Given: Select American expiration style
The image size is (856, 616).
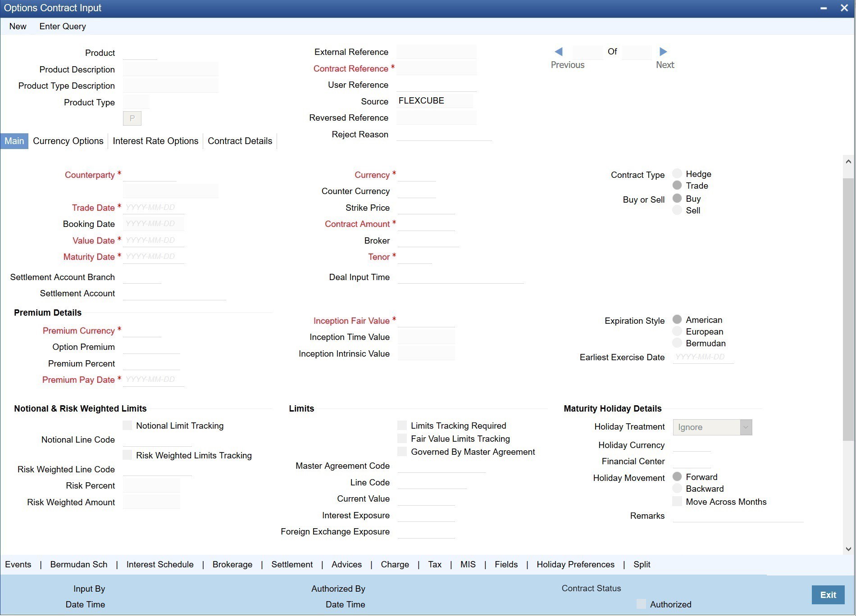Looking at the screenshot, I should [x=677, y=319].
